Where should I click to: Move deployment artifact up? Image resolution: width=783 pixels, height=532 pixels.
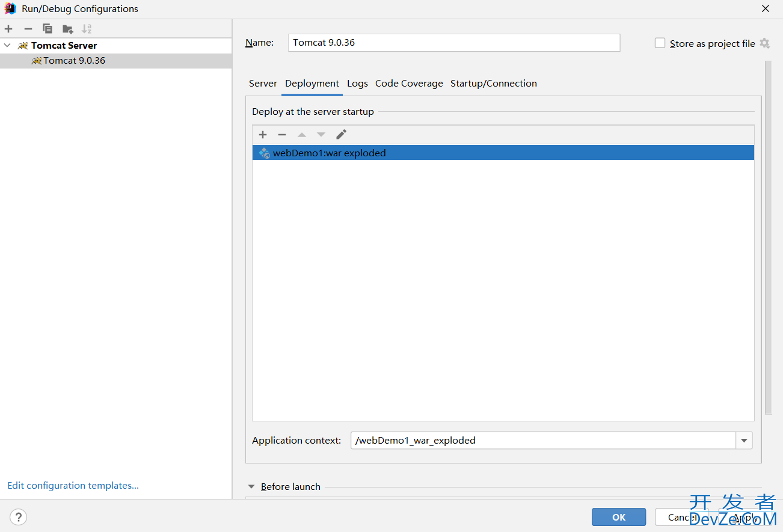[x=302, y=135]
